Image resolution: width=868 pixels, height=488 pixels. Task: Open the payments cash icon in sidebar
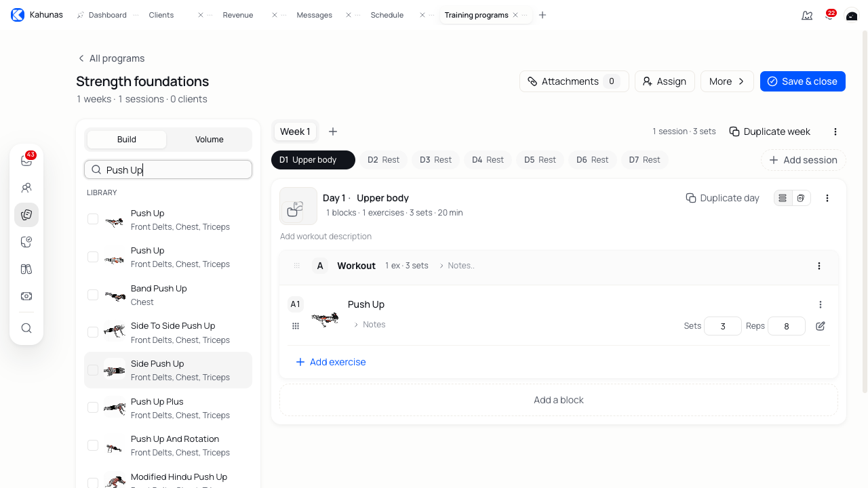pos(26,296)
